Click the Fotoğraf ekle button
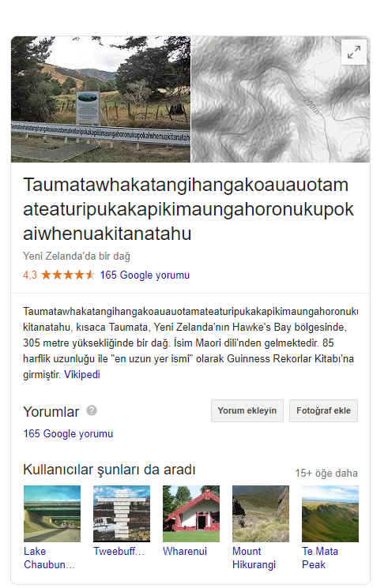 (323, 410)
